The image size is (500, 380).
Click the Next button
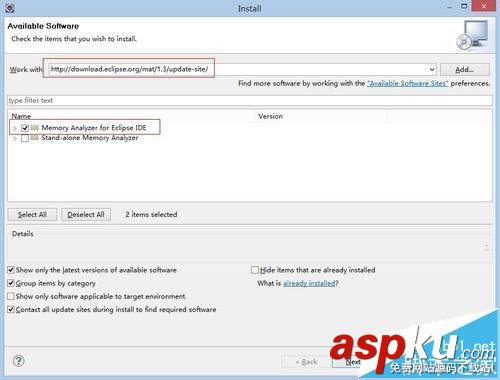[x=353, y=362]
